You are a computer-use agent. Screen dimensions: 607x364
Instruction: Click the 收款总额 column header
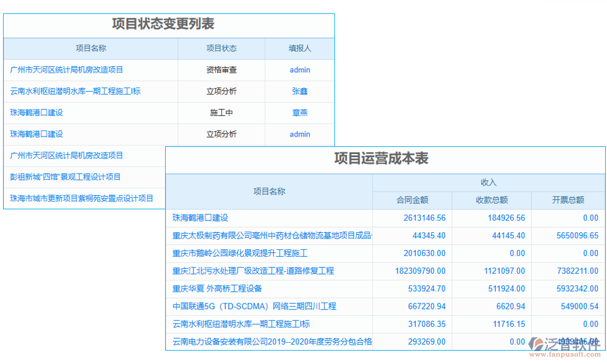[492, 200]
